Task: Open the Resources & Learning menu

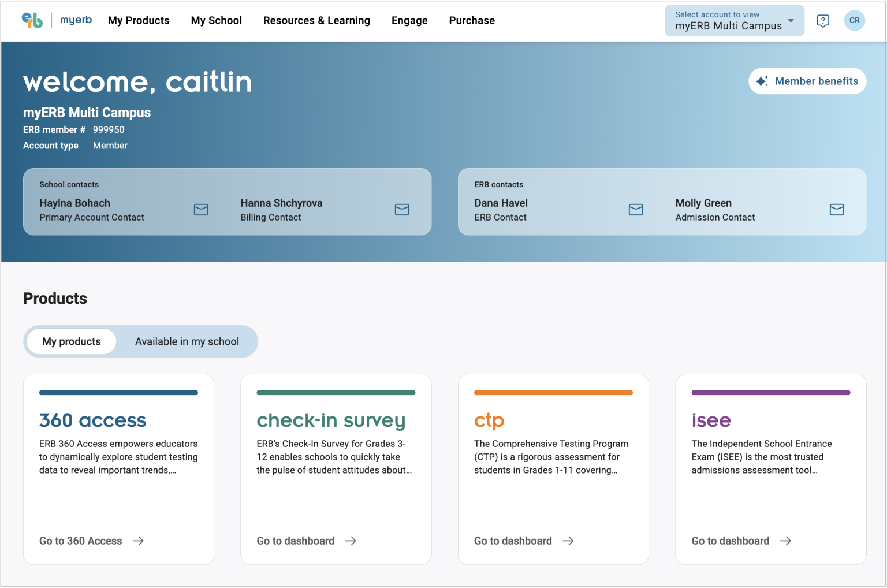Action: pos(316,21)
